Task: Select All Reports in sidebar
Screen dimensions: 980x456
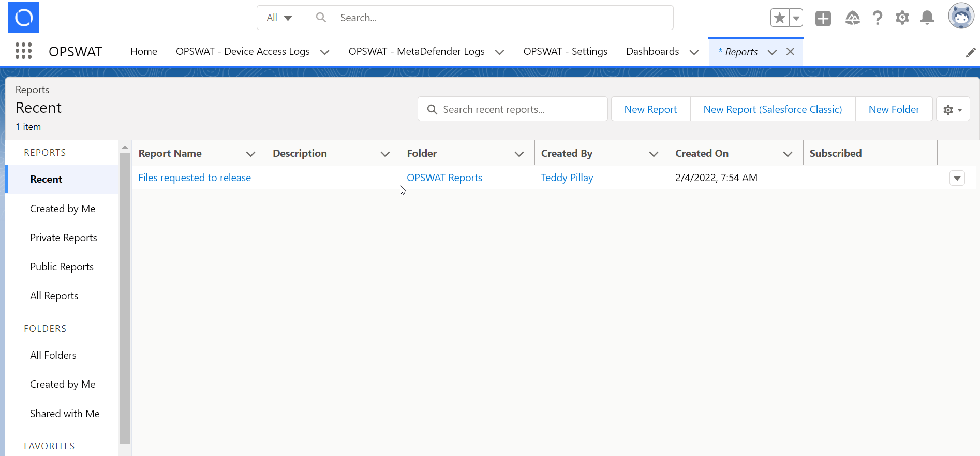Action: coord(54,296)
